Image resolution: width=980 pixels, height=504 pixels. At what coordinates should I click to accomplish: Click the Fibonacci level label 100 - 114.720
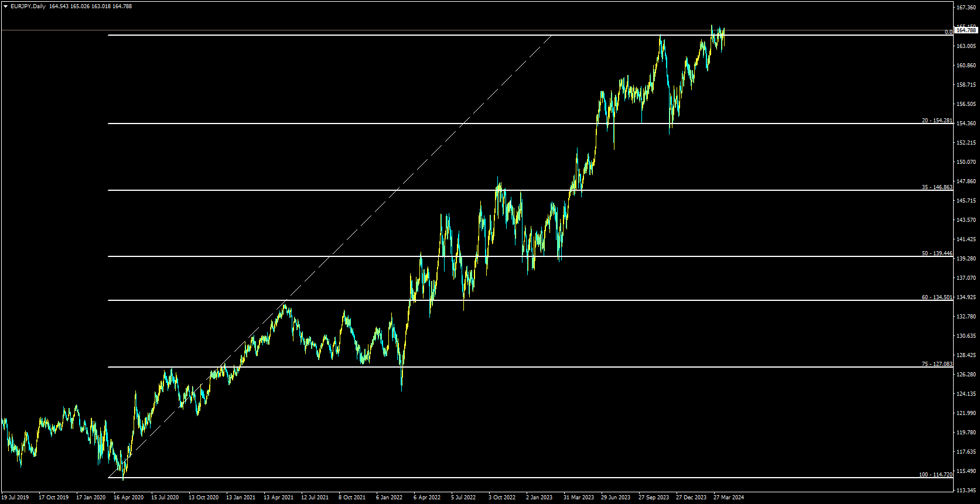(x=936, y=475)
